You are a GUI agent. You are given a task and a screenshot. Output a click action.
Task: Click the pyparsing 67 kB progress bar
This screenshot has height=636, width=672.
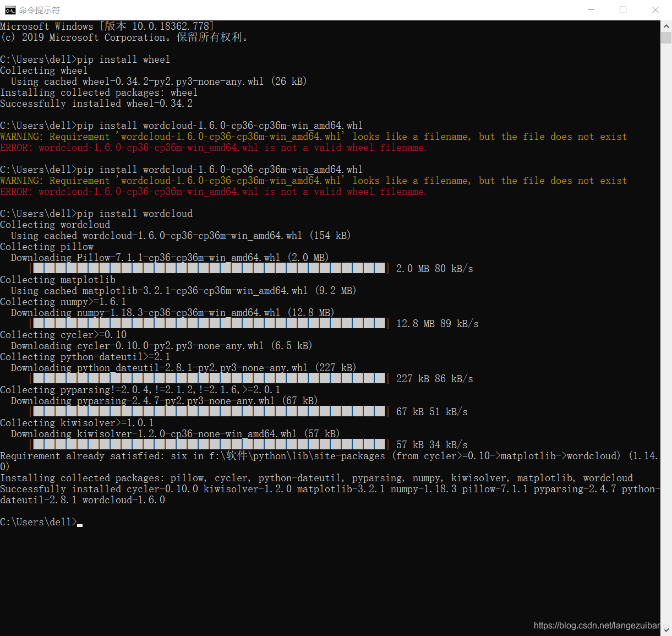coord(209,411)
